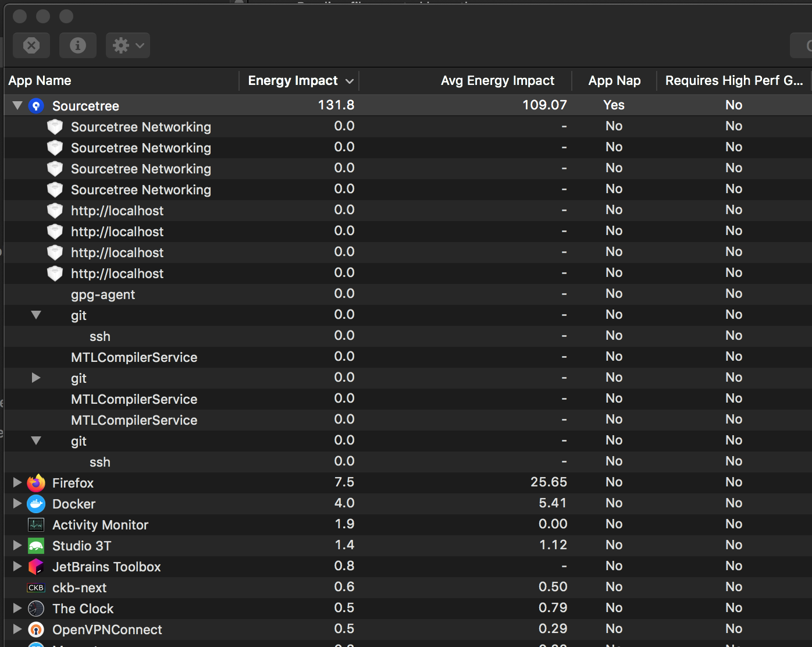This screenshot has height=647, width=812.
Task: Click The Clock app icon
Action: (36, 609)
